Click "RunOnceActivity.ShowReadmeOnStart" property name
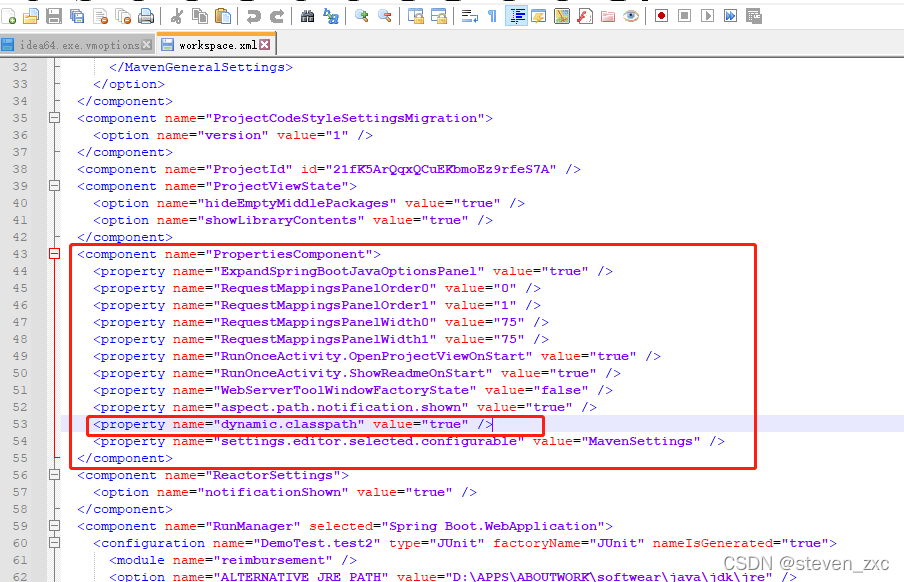Screen dimensions: 904x582 coord(353,373)
